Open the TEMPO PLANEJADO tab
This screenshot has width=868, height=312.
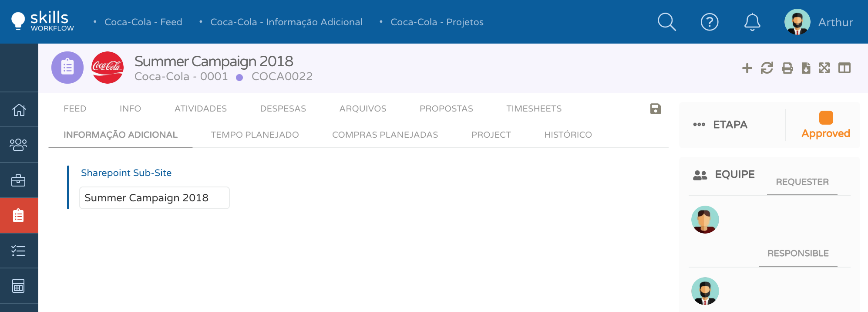click(x=255, y=135)
